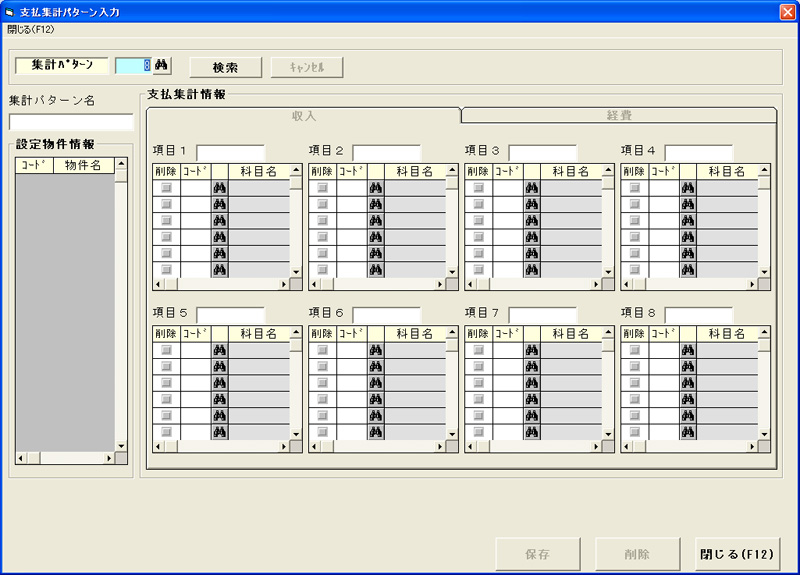
Task: Click down scroll arrow of 項目4 grid
Action: click(x=764, y=272)
